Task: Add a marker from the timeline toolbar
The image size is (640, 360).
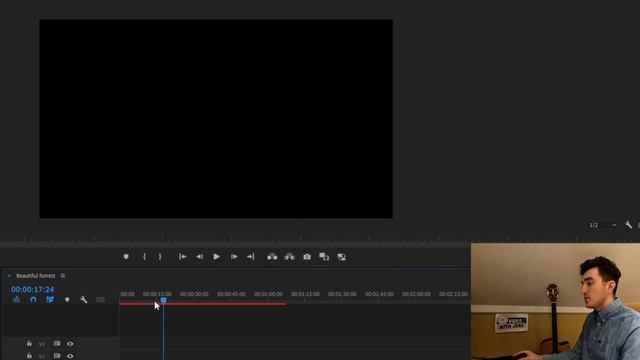Action: pyautogui.click(x=67, y=300)
